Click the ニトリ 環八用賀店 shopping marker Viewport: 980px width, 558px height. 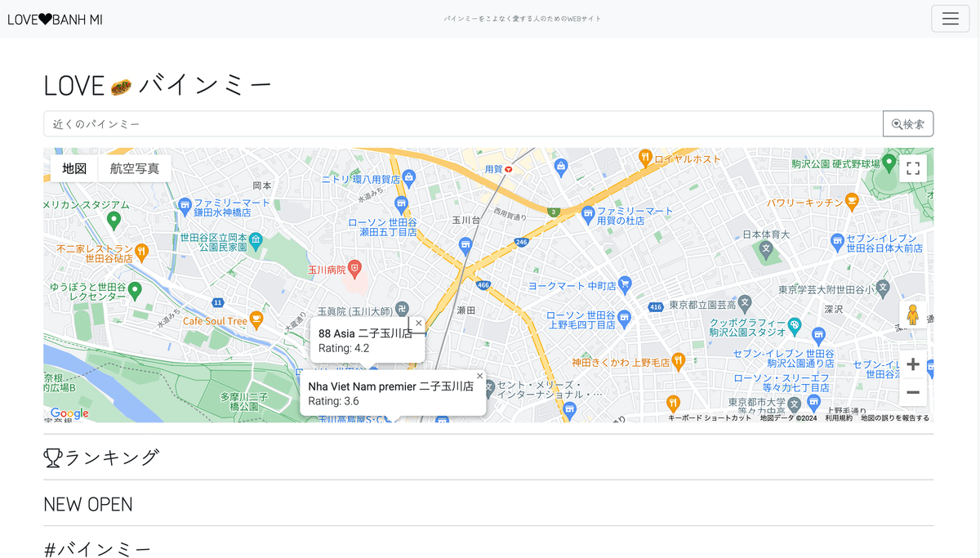point(409,176)
